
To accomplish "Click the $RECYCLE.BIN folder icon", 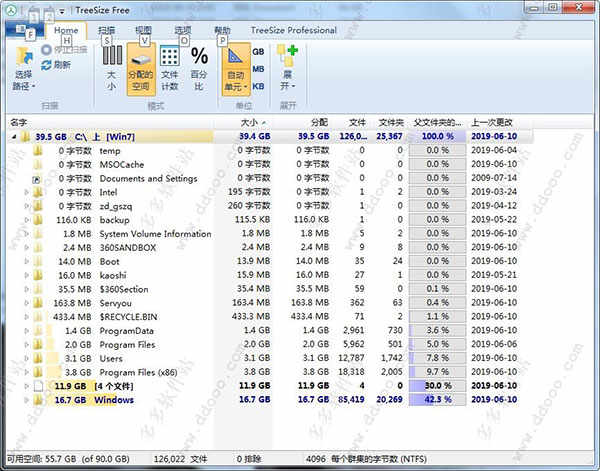I will coord(38,317).
